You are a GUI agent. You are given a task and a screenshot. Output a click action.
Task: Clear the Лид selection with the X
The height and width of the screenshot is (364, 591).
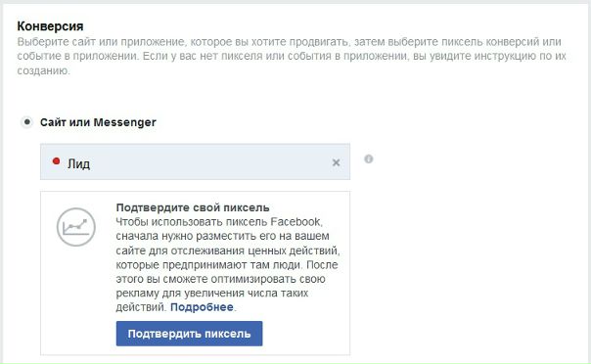coord(336,162)
